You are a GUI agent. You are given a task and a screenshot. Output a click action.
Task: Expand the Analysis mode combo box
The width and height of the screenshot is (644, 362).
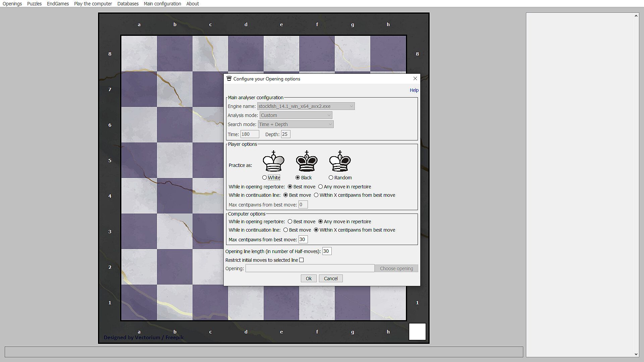tap(296, 115)
